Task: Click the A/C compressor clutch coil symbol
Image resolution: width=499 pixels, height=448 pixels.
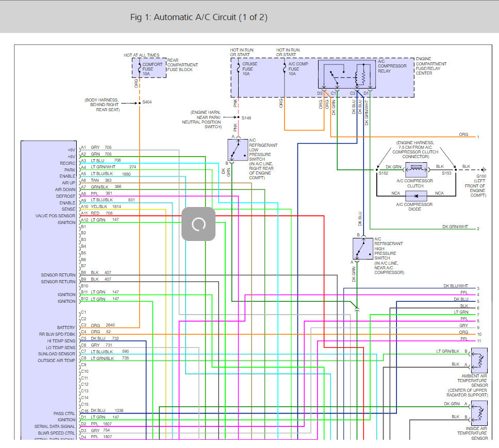Action: 416,170
